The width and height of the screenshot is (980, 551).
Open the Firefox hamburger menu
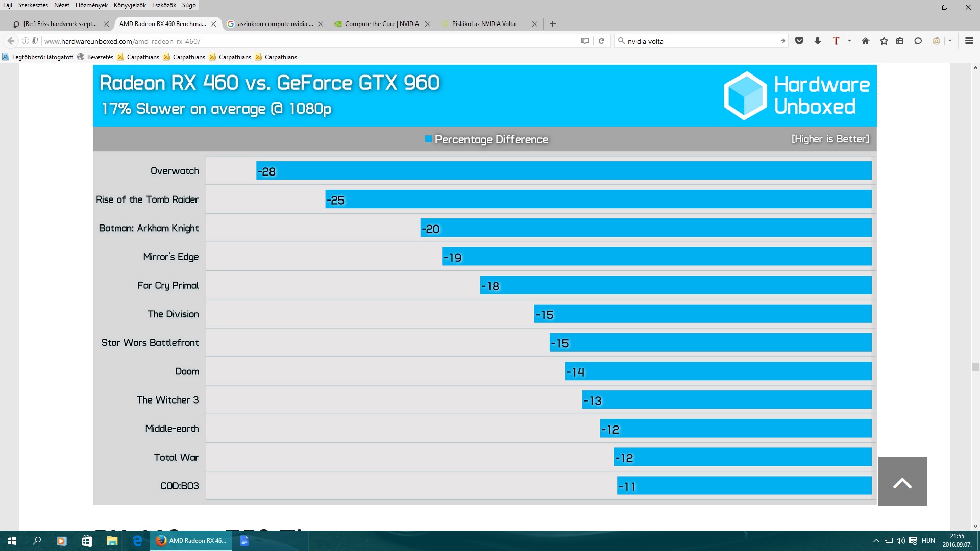[x=969, y=41]
